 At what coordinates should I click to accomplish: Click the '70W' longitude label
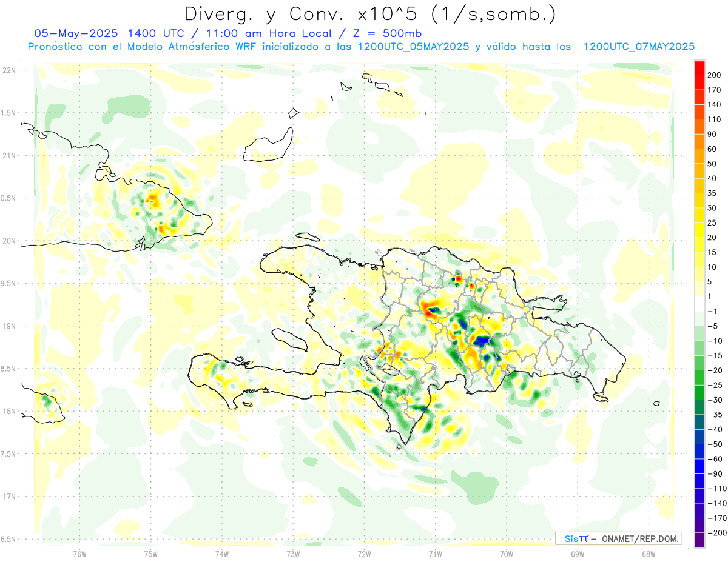(x=506, y=554)
